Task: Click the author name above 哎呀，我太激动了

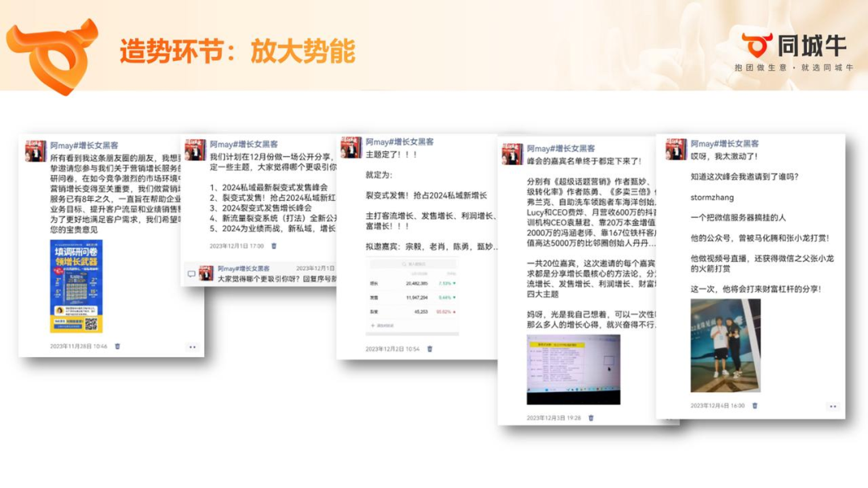Action: pos(725,144)
